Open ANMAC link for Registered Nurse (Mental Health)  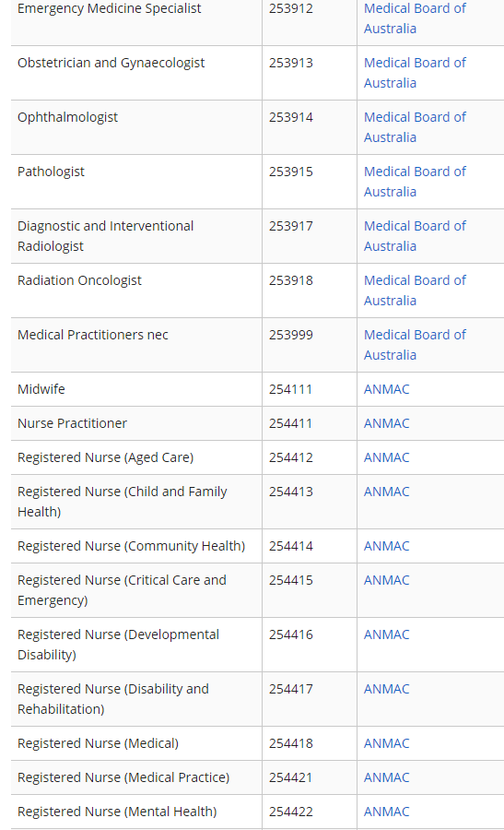[x=387, y=812]
